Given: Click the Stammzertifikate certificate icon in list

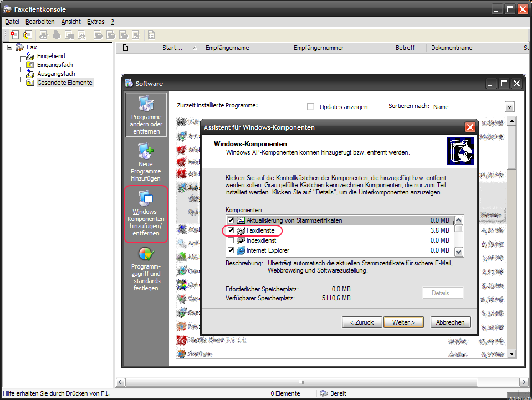Looking at the screenshot, I should [x=241, y=220].
